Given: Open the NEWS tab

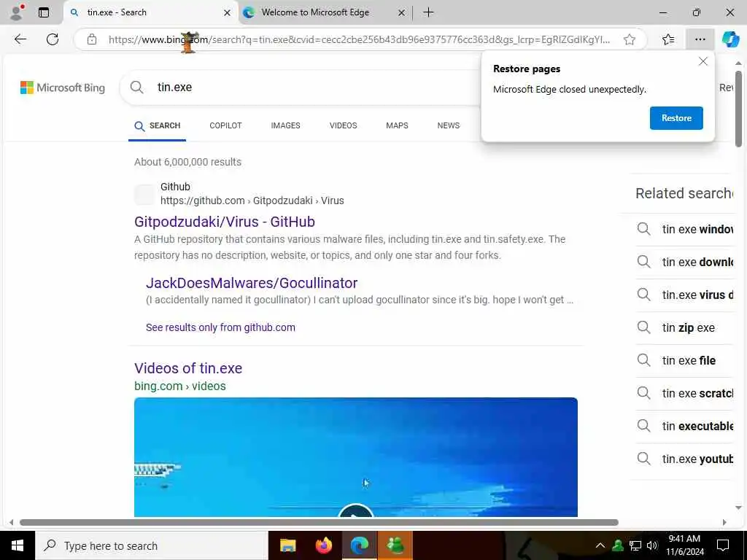Looking at the screenshot, I should [449, 125].
